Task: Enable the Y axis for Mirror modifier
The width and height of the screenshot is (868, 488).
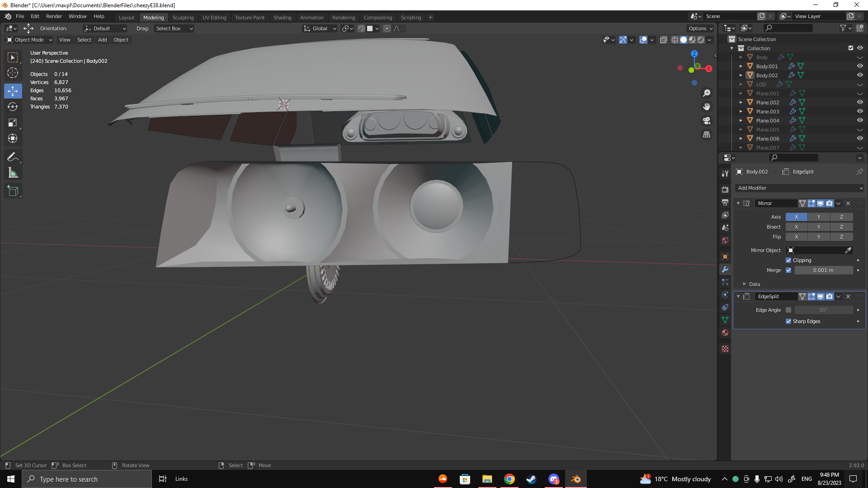Action: tap(819, 217)
